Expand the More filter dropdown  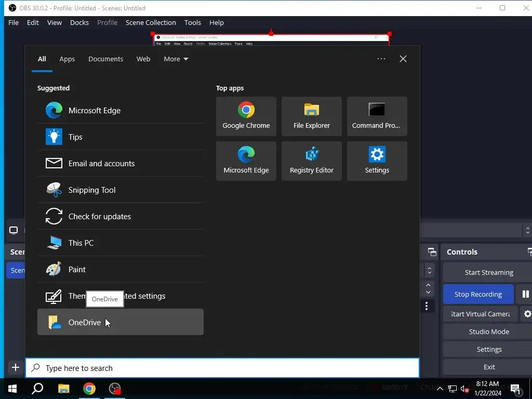tap(176, 59)
